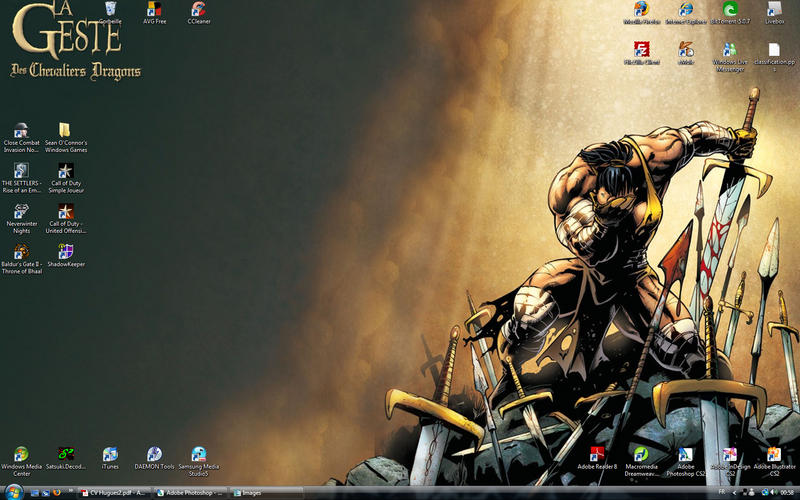Image resolution: width=800 pixels, height=500 pixels.
Task: Open the Livebox shortcut icon
Action: [x=774, y=13]
